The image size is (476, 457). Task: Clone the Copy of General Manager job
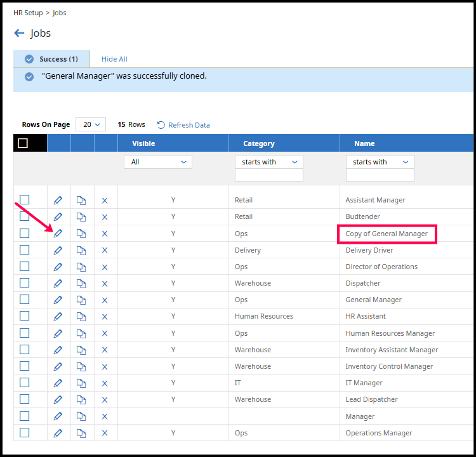pos(81,234)
